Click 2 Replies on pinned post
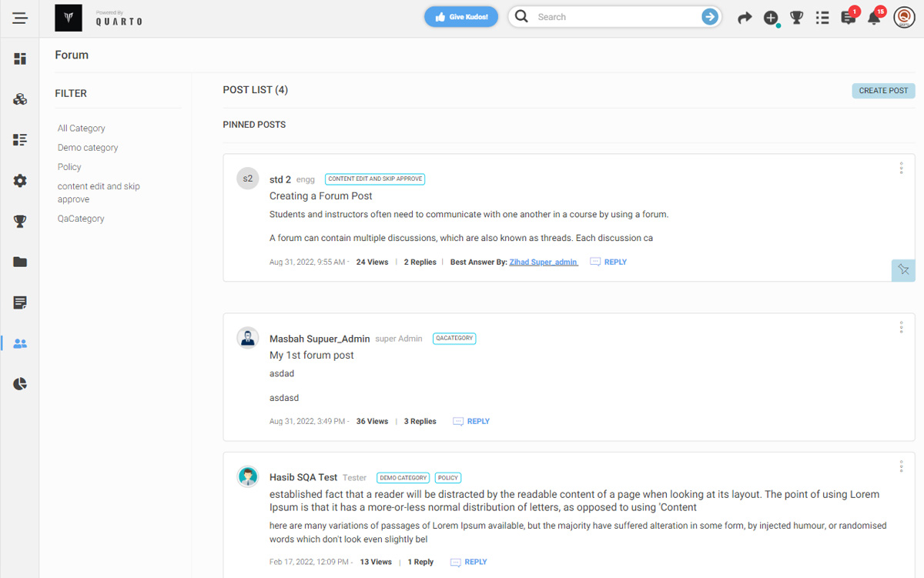Image resolution: width=924 pixels, height=578 pixels. click(420, 262)
